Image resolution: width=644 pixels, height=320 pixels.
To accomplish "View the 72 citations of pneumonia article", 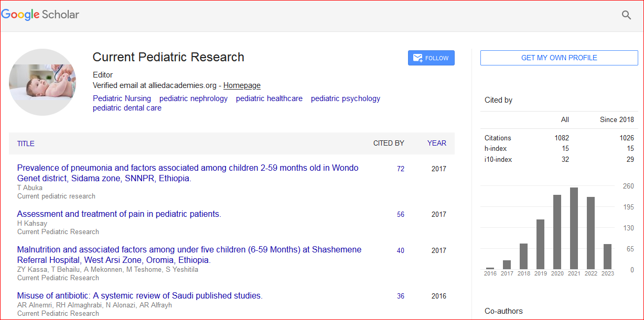I will point(401,169).
